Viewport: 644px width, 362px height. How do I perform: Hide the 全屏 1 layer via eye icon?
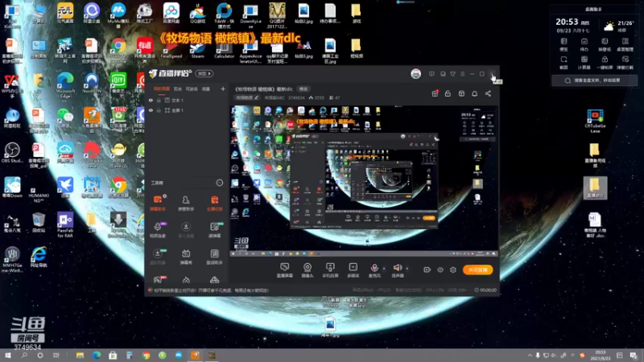coord(151,110)
